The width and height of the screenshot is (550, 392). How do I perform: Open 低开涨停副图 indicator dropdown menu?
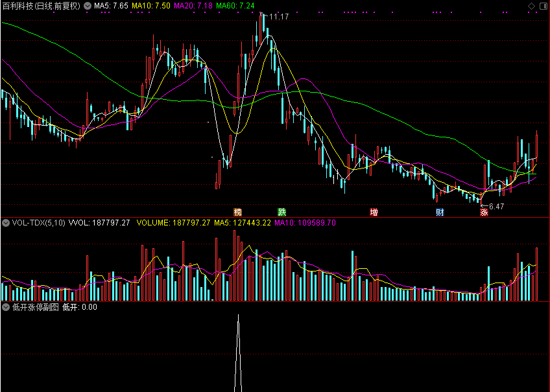(6, 308)
